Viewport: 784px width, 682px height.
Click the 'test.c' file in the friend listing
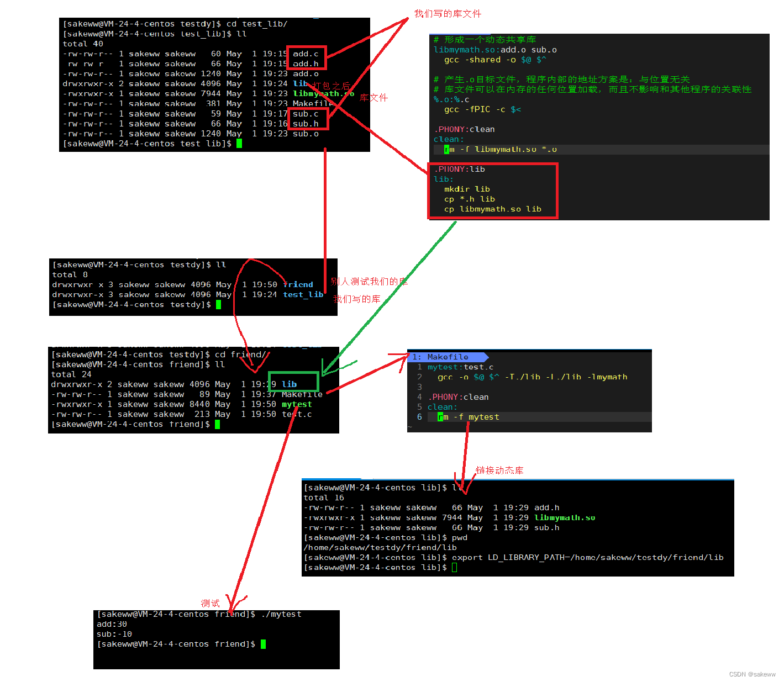297,414
